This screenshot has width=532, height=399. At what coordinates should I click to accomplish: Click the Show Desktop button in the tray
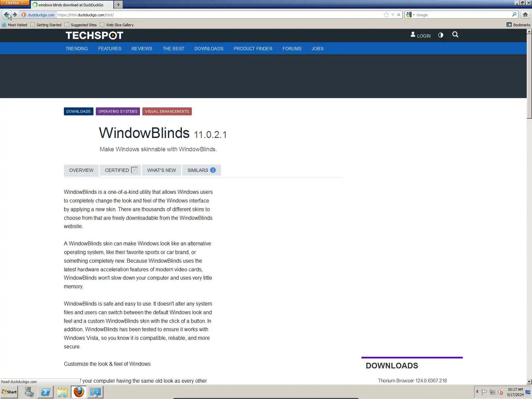click(x=528, y=392)
